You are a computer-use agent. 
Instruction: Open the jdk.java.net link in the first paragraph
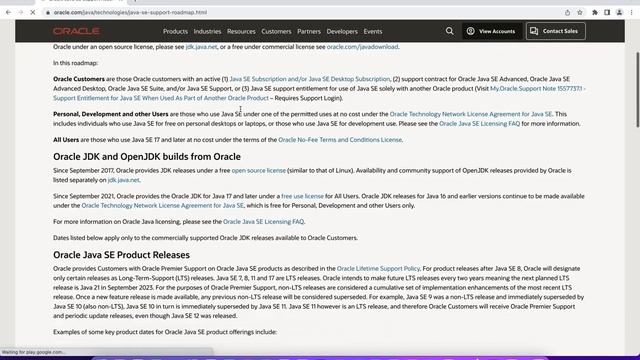(201, 47)
